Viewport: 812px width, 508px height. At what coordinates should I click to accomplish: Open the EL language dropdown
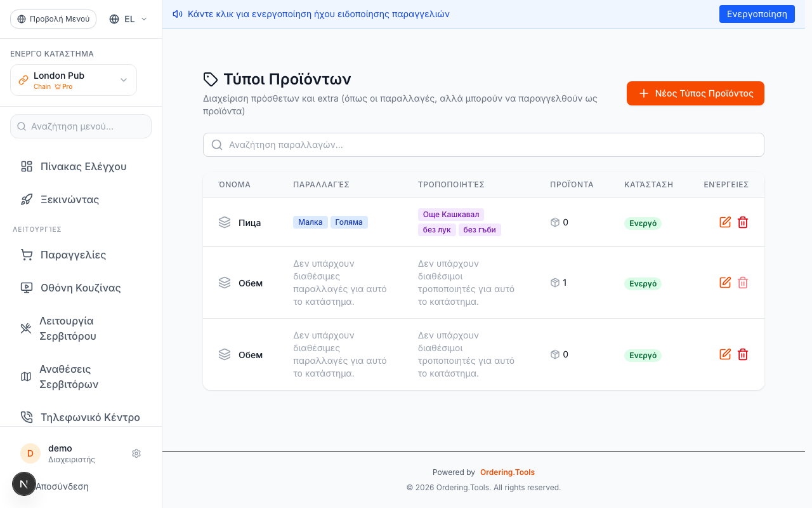[128, 19]
